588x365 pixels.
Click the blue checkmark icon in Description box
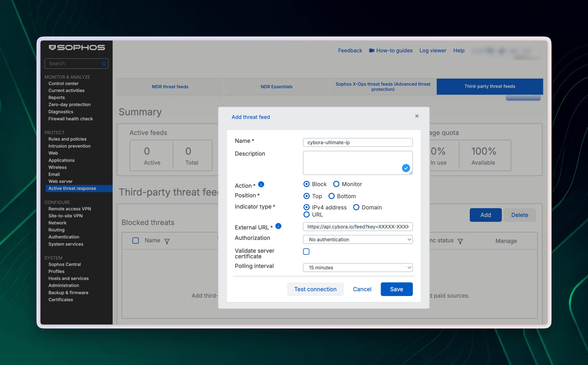coord(406,168)
